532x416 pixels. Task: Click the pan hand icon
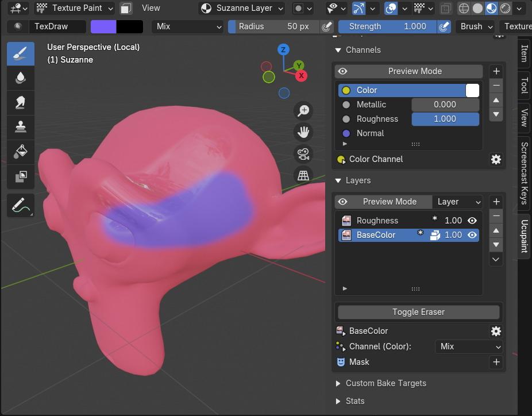(303, 132)
